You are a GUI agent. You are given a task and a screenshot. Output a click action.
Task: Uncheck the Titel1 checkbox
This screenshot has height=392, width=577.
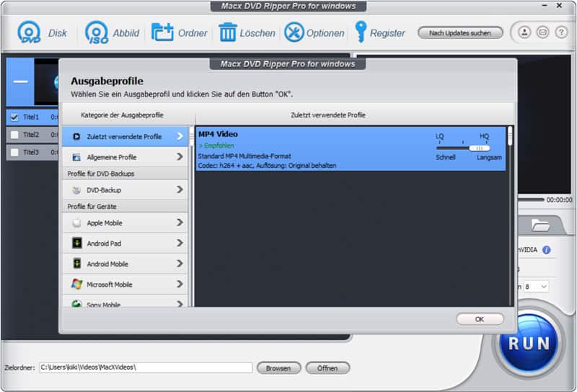(14, 117)
